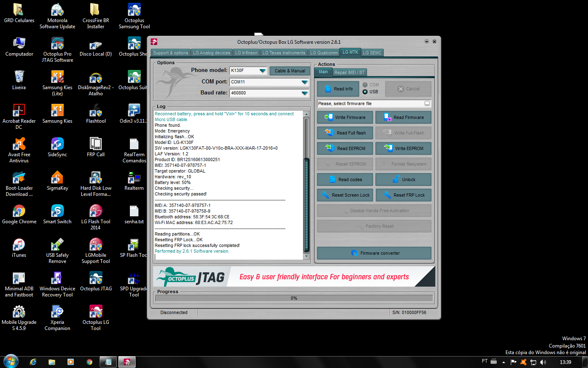This screenshot has width=588, height=368.
Task: Browse for firmware file button
Action: [427, 103]
